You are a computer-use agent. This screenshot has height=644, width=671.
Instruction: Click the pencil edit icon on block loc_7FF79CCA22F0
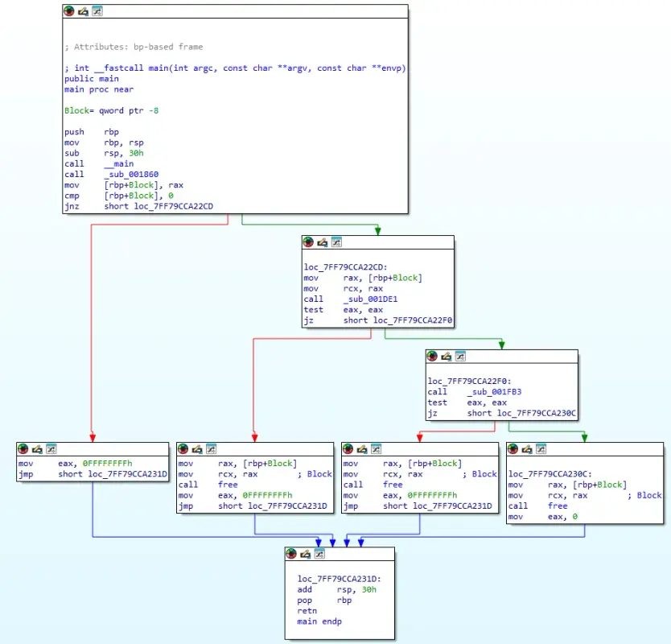(447, 357)
